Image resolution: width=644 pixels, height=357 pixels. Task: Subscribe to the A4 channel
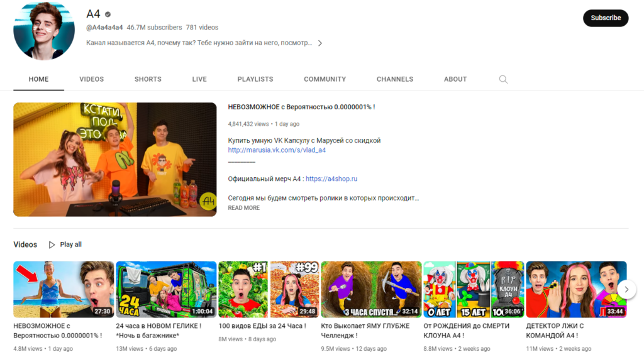pos(606,18)
